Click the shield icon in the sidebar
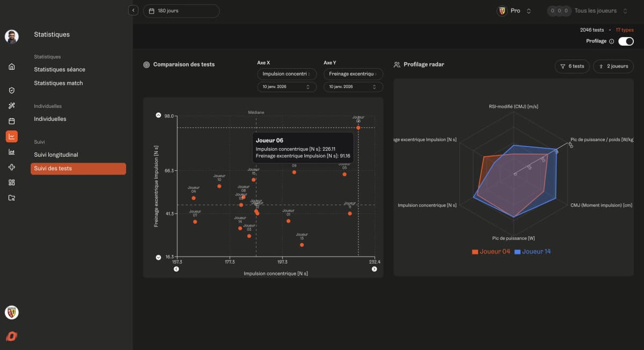Screen dimensions: 644x350 (x=12, y=90)
